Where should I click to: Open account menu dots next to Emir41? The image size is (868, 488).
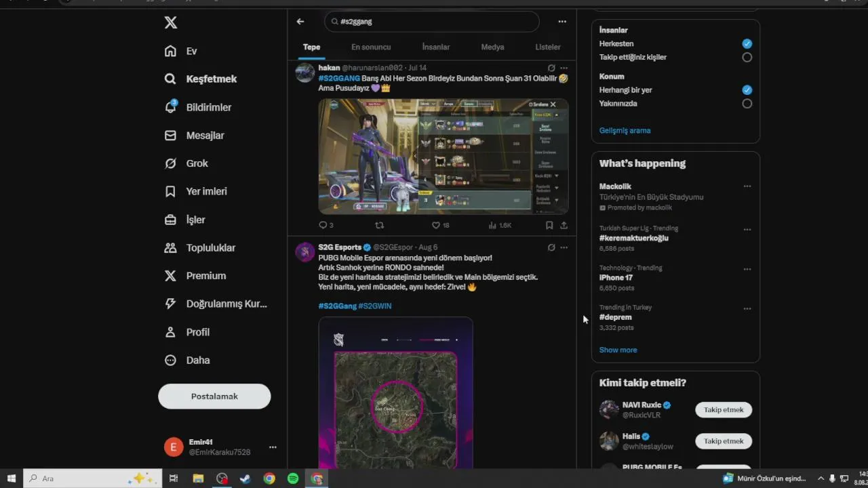click(x=273, y=447)
